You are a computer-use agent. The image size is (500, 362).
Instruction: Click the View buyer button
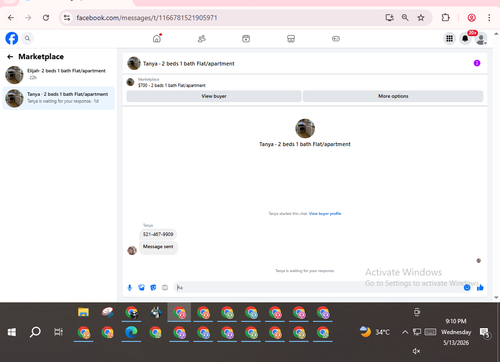214,96
